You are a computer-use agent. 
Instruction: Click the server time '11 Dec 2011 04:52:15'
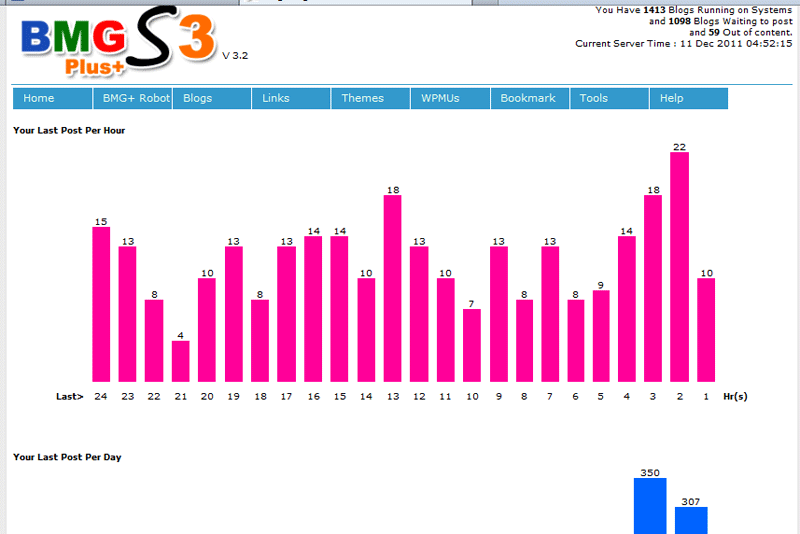[736, 43]
